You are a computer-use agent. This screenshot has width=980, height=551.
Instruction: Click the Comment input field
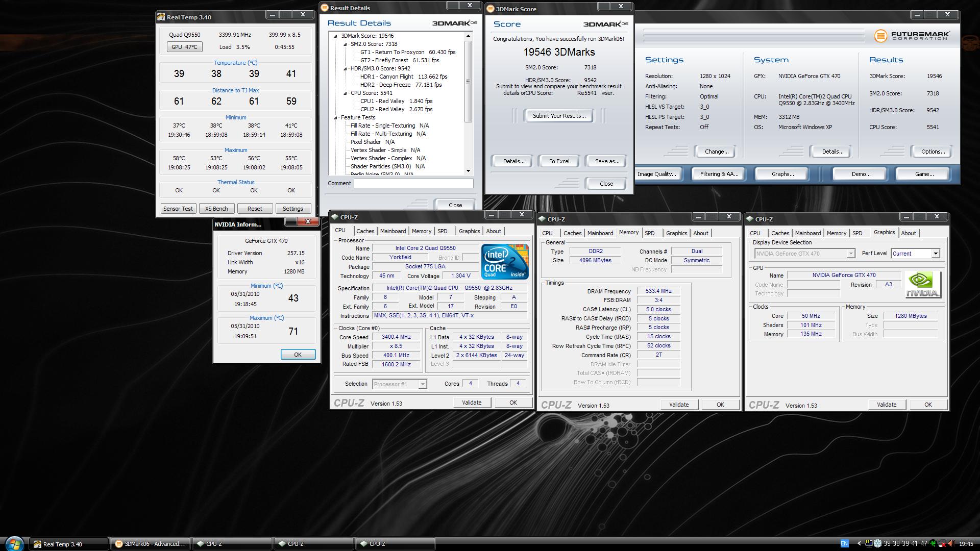[x=413, y=183]
